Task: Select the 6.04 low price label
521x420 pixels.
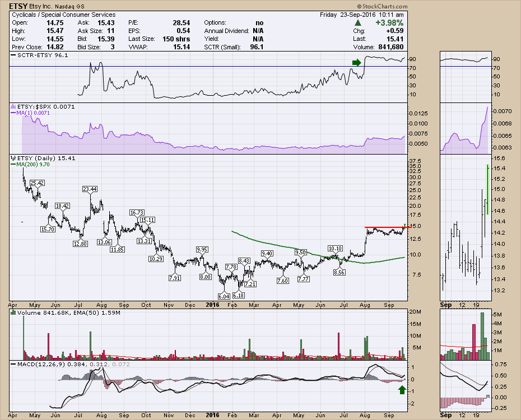Action: click(x=224, y=296)
